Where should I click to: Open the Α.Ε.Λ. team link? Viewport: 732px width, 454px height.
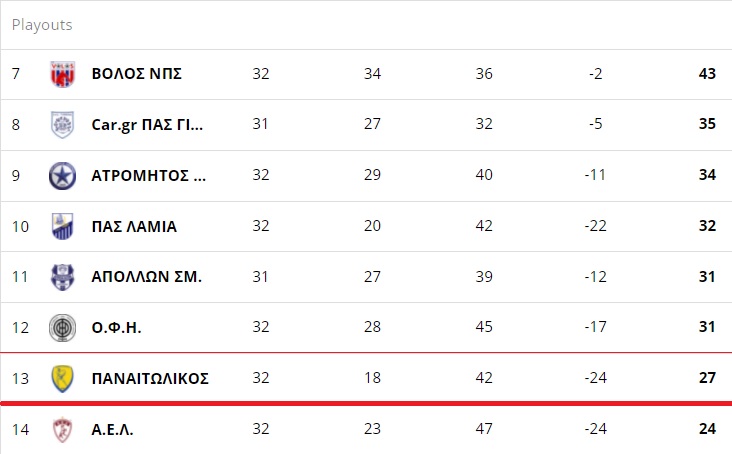pyautogui.click(x=112, y=429)
